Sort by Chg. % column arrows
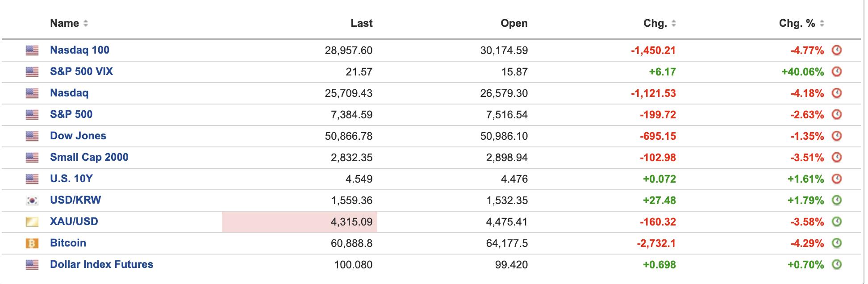 tap(822, 23)
